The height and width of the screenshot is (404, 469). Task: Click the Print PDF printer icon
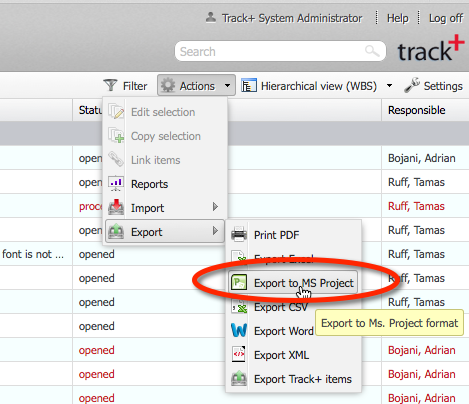pyautogui.click(x=239, y=234)
